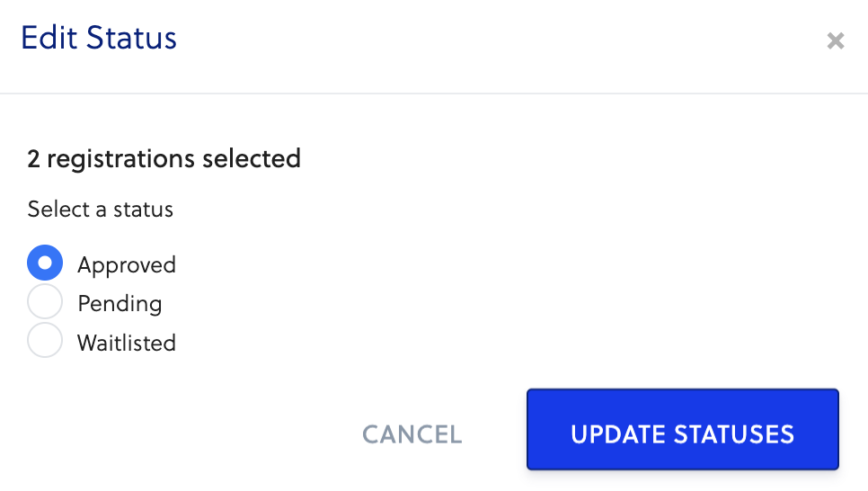
Task: Click the Waitlisted label text
Action: (x=127, y=343)
